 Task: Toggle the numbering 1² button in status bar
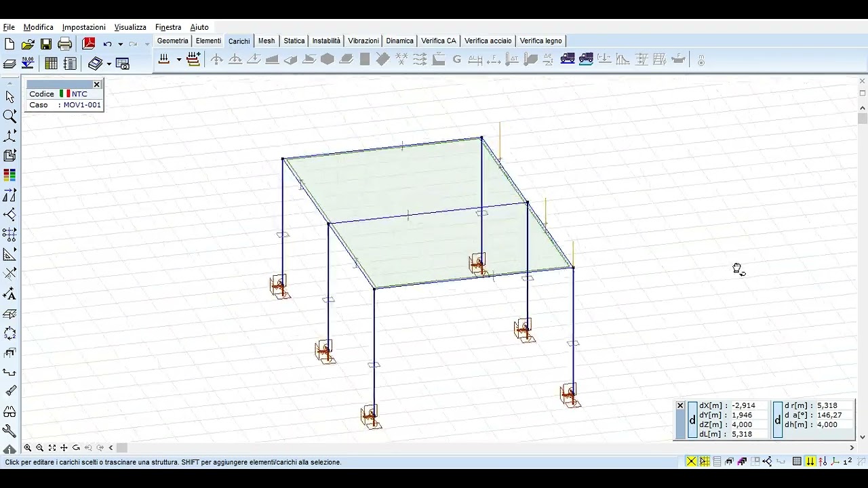848,462
